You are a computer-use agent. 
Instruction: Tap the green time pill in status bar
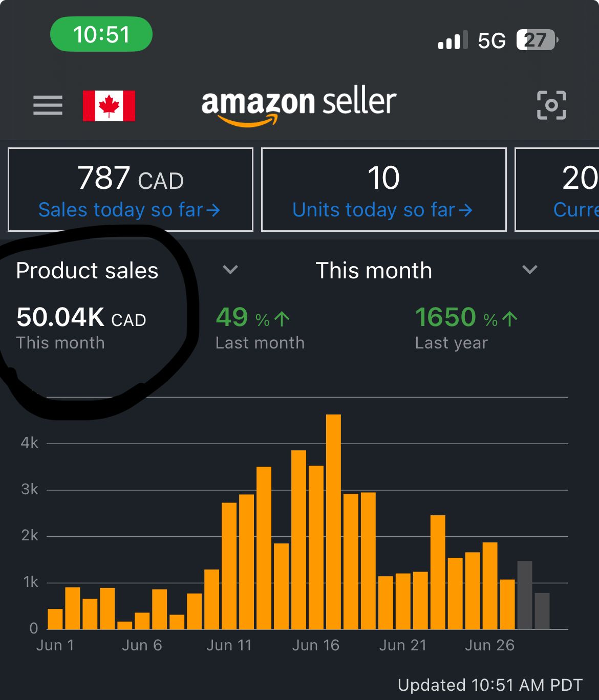coord(101,34)
